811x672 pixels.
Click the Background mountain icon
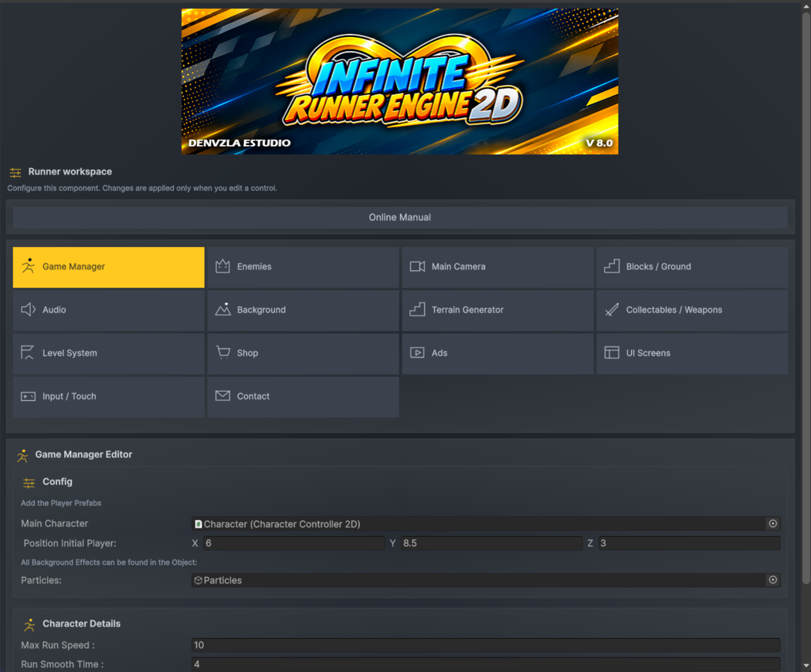pyautogui.click(x=223, y=310)
